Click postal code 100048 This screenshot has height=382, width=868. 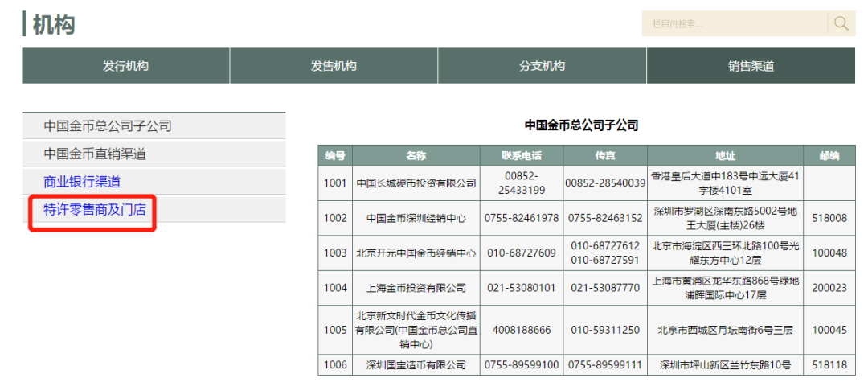pyautogui.click(x=829, y=253)
